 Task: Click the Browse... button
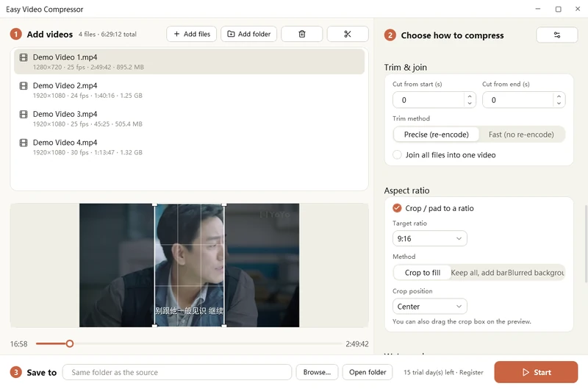(317, 372)
